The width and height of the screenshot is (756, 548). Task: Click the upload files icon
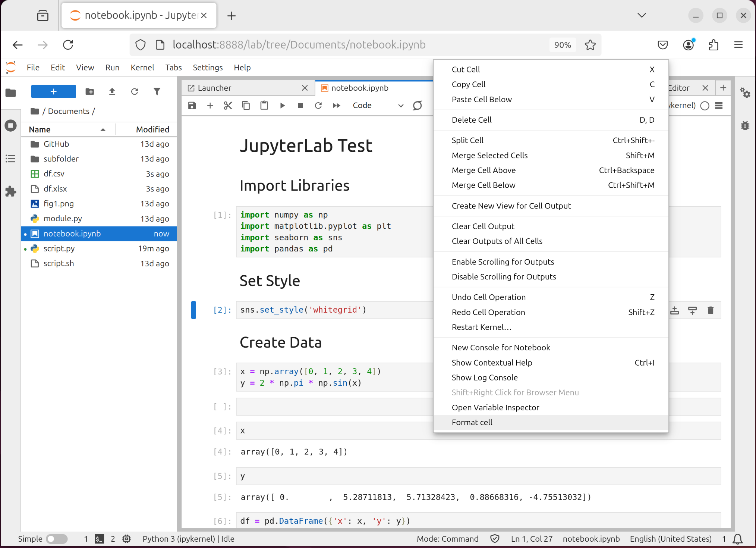click(x=112, y=91)
